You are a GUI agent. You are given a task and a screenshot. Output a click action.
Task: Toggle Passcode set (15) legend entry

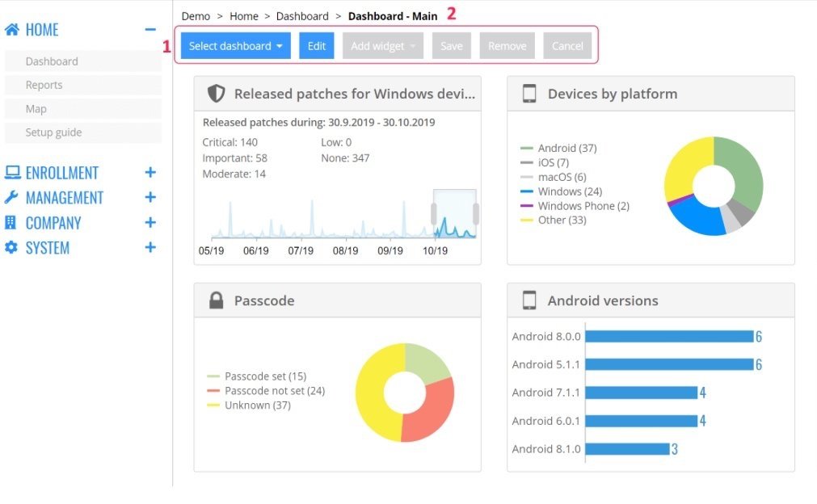pos(257,376)
